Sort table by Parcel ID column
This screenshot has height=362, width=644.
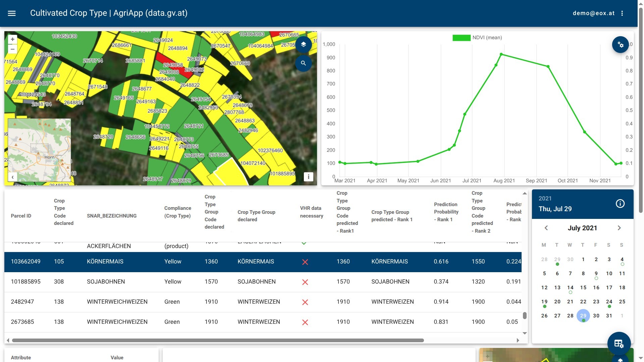(21, 216)
